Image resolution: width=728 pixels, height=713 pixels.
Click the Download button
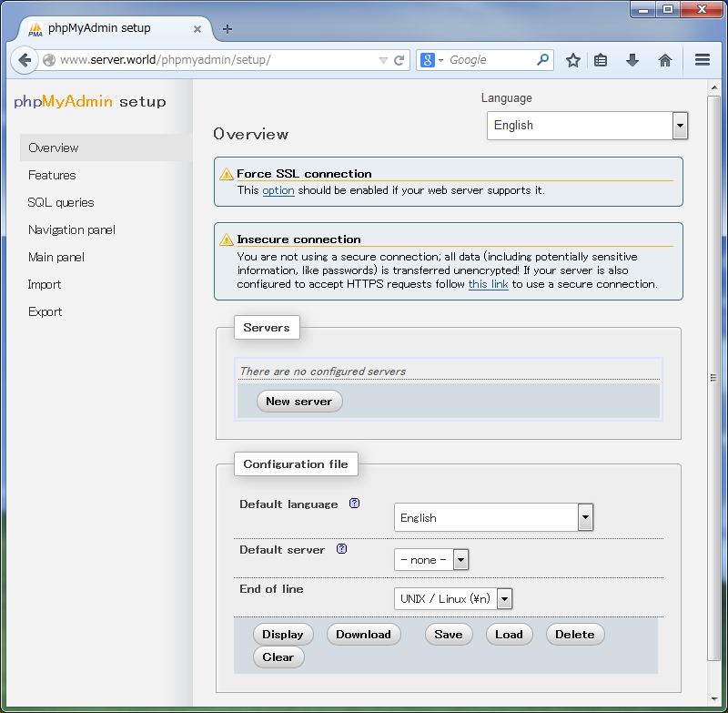point(363,635)
